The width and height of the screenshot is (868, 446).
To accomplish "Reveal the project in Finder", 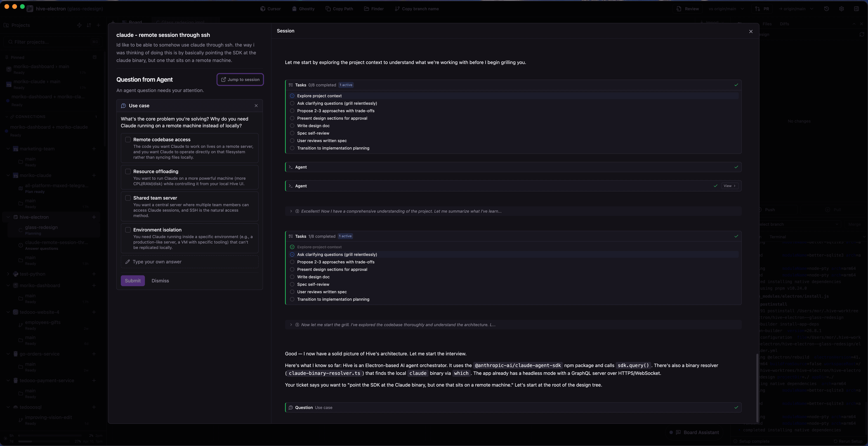I will click(374, 9).
